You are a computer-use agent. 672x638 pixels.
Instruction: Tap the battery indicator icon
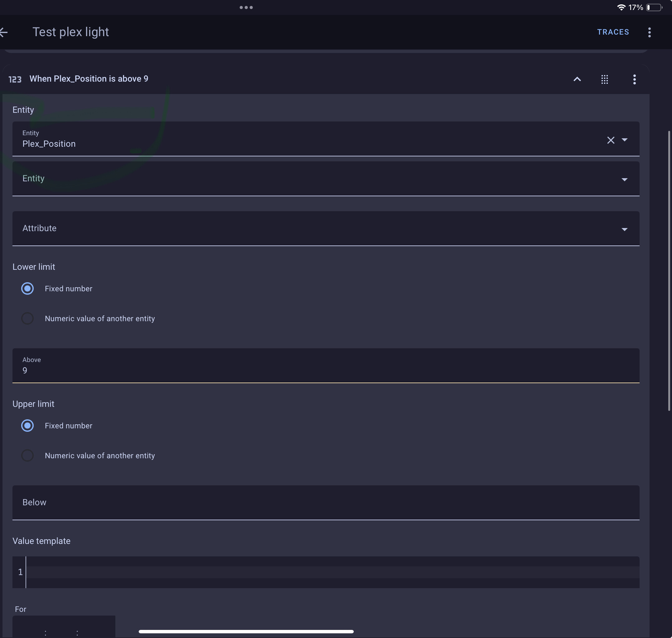[654, 7]
